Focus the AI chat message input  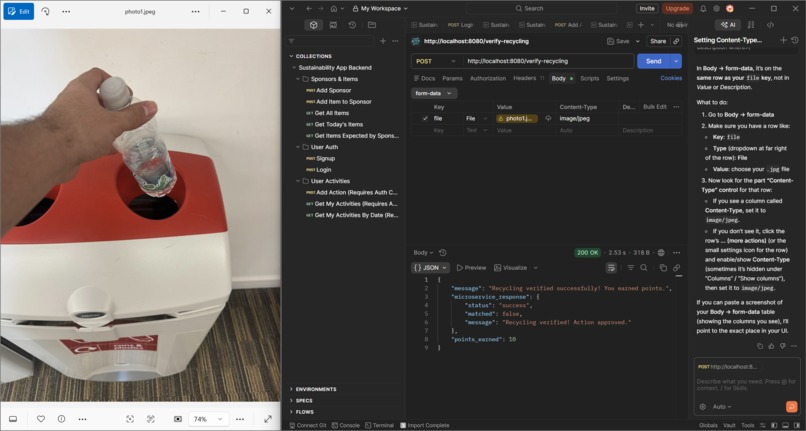point(745,384)
